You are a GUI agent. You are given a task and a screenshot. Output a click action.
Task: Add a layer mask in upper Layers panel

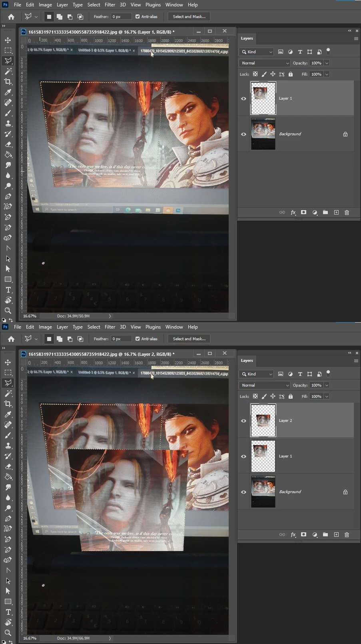pyautogui.click(x=303, y=213)
